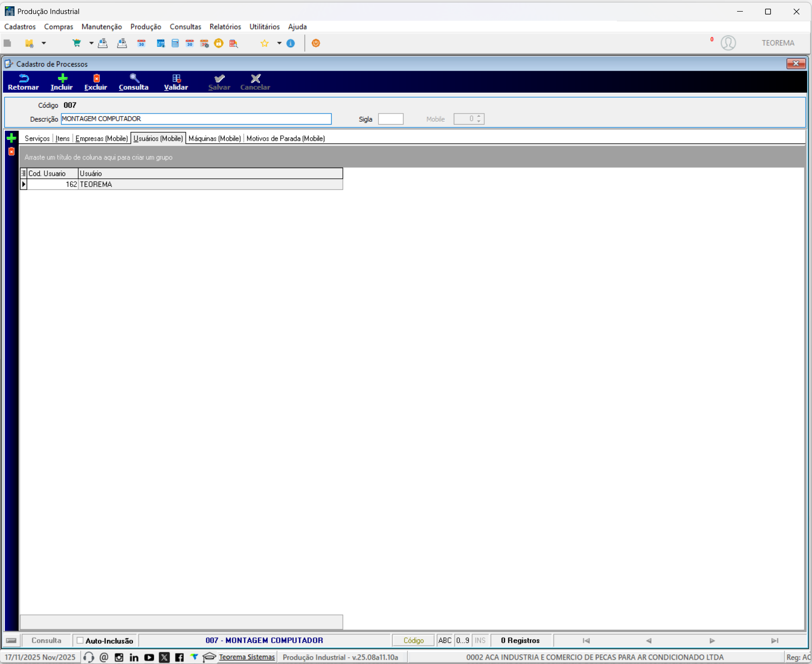
Task: Click the blue calendar grid icon
Action: (x=160, y=43)
